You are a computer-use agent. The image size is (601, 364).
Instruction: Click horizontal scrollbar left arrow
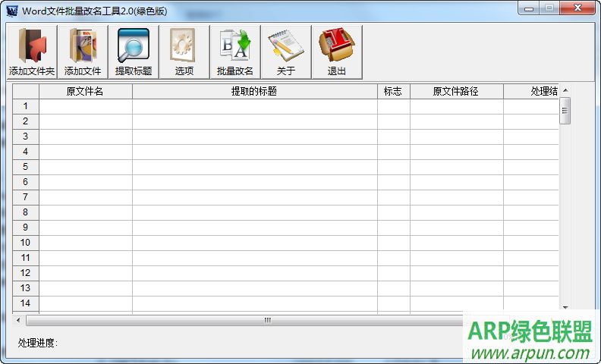(x=18, y=320)
